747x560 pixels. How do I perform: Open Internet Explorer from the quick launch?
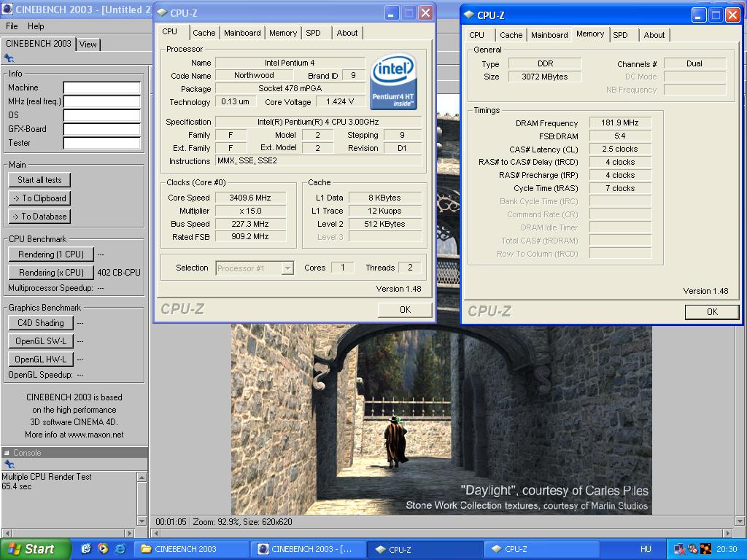point(120,549)
